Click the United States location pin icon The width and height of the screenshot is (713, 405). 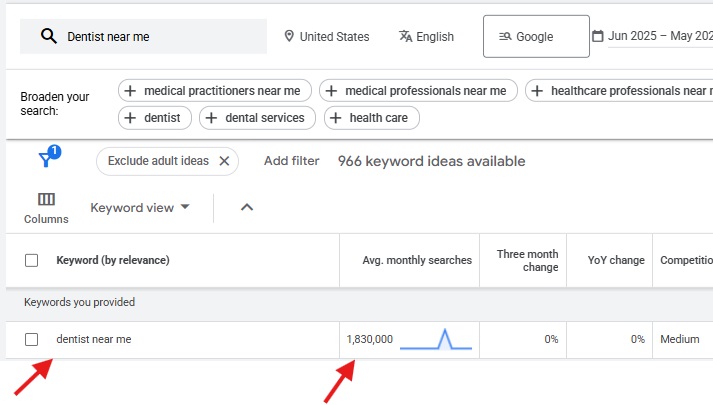289,36
